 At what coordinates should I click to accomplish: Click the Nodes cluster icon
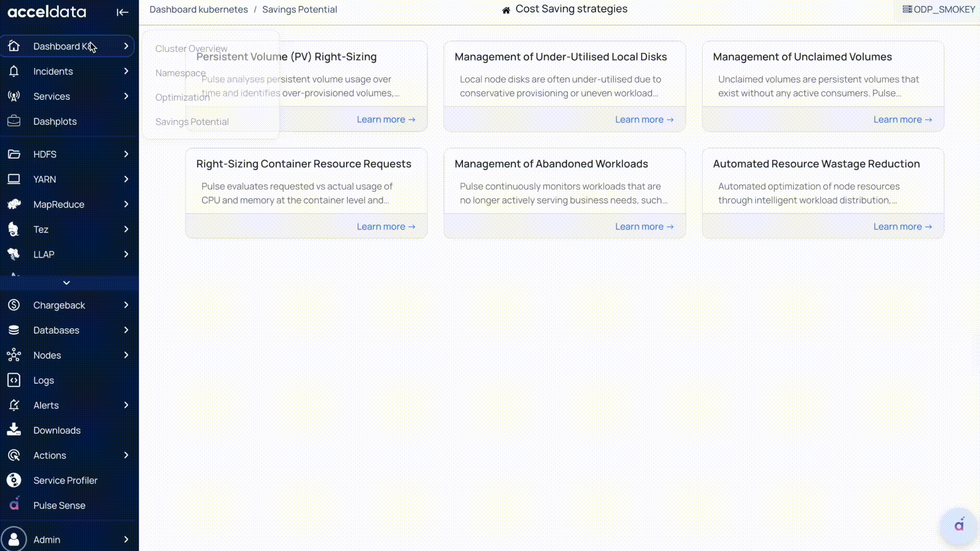click(x=14, y=355)
